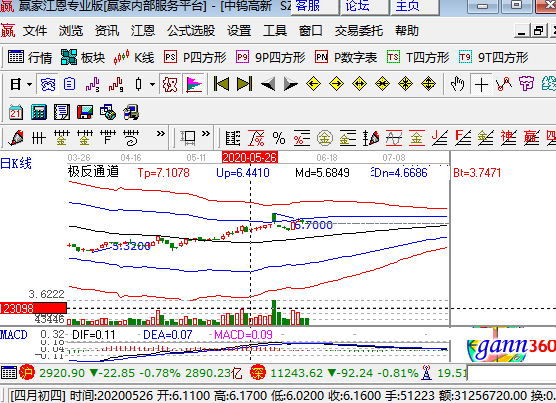Select the candlestick chart type icon

139,84
